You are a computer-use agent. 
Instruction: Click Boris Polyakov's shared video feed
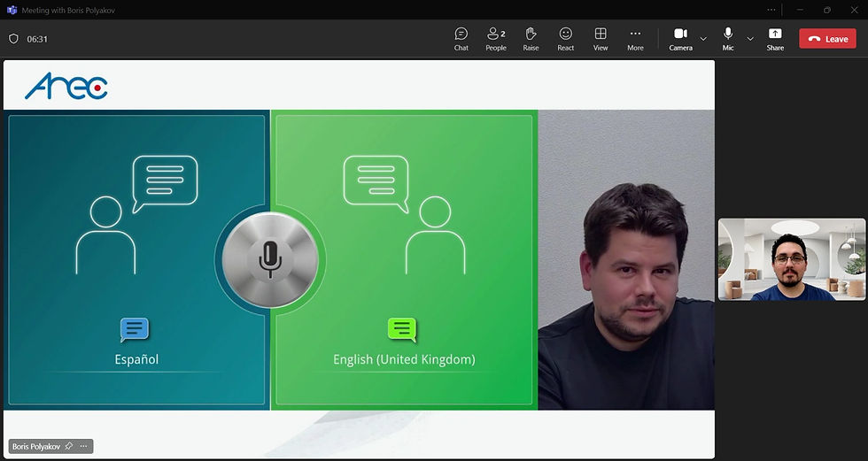click(626, 260)
